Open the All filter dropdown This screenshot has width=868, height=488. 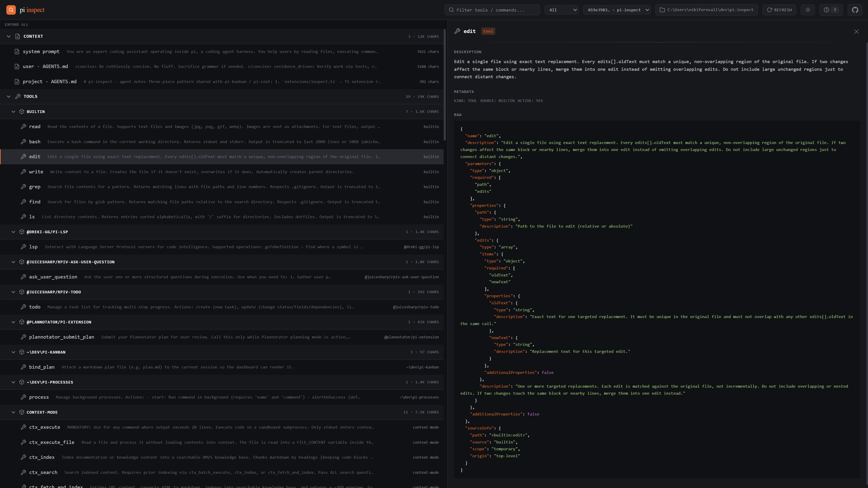(561, 10)
